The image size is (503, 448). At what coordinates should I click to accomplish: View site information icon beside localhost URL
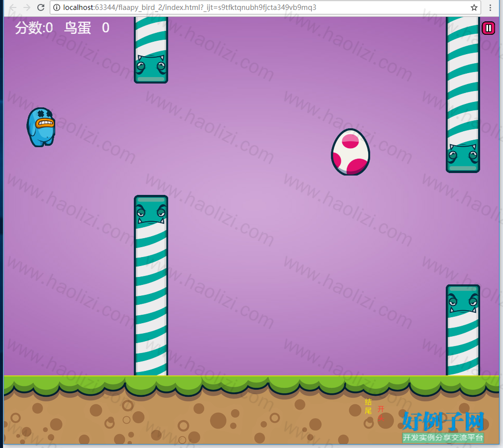pos(56,7)
